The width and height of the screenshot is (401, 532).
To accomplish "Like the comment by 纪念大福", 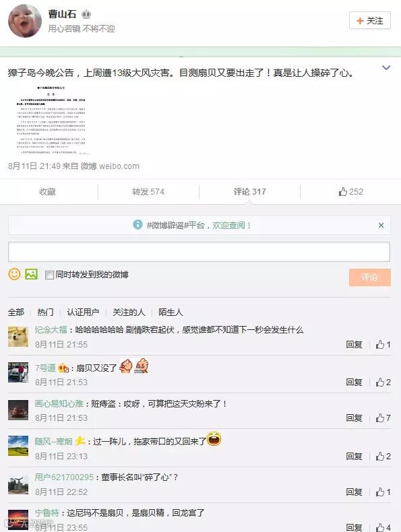I will (x=383, y=345).
